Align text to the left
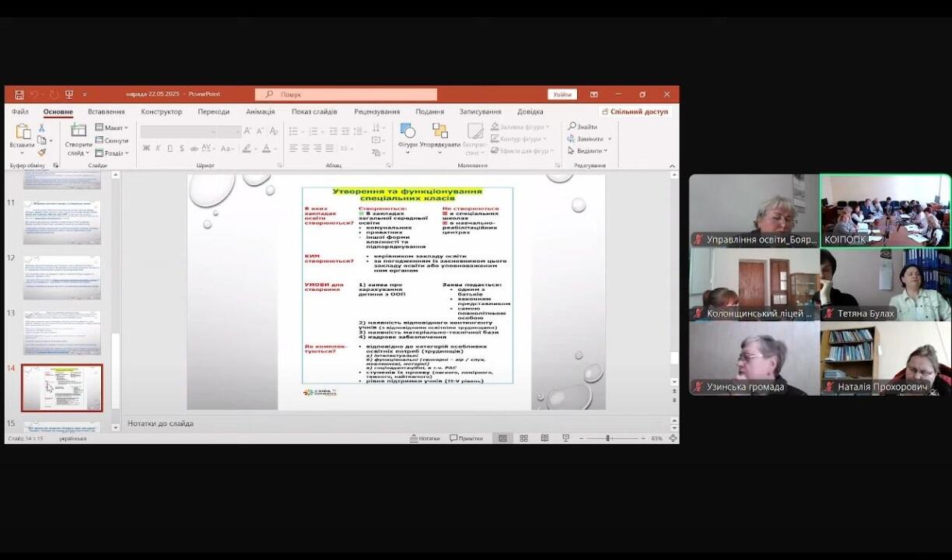952x560 pixels. (x=294, y=148)
